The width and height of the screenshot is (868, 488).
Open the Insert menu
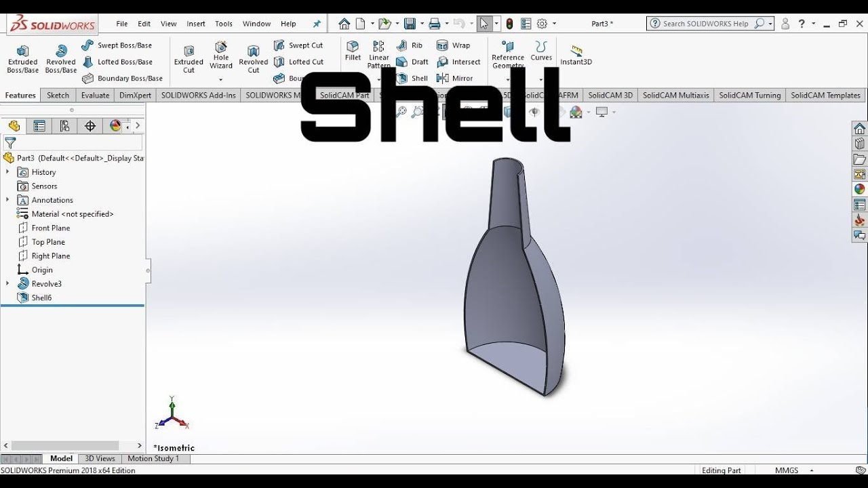point(196,24)
